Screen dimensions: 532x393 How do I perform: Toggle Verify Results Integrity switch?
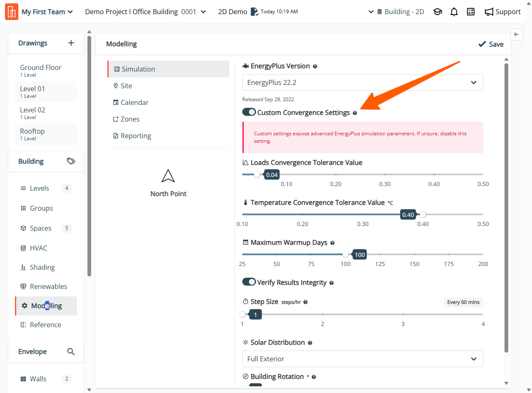point(249,282)
